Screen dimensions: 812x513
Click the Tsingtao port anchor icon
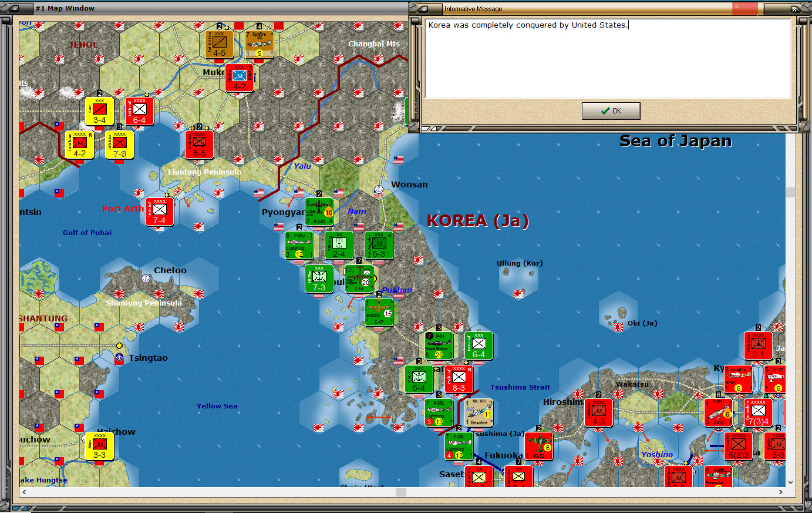tap(119, 357)
